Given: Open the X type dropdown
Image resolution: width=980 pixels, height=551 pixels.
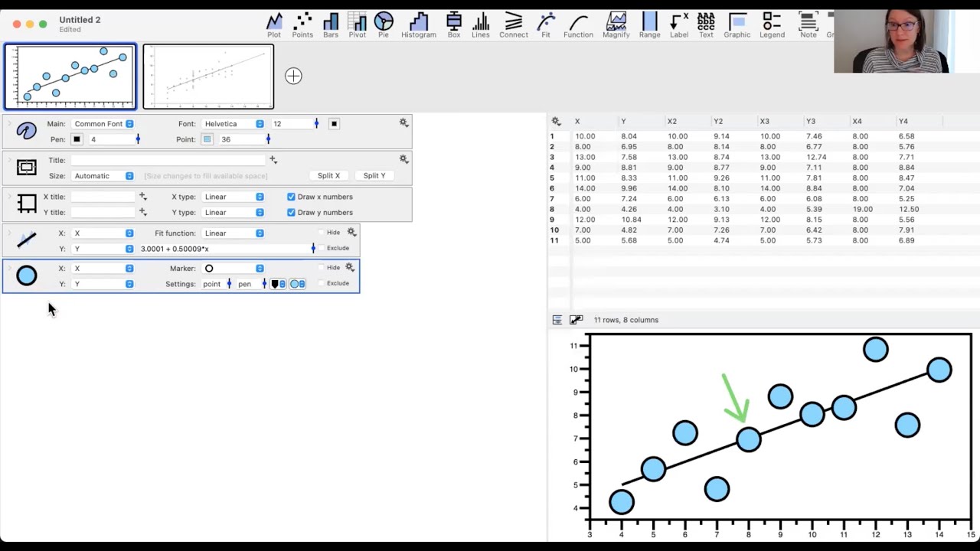Looking at the screenshot, I should [233, 197].
